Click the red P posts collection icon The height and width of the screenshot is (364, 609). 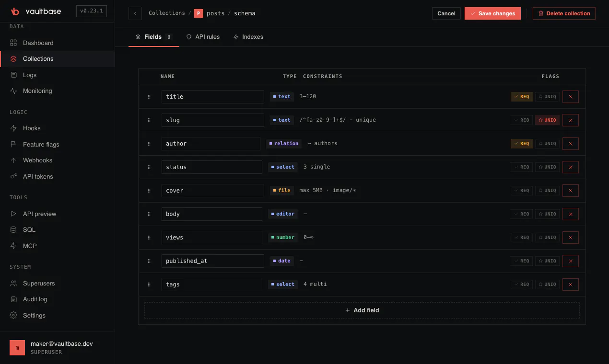coord(199,13)
